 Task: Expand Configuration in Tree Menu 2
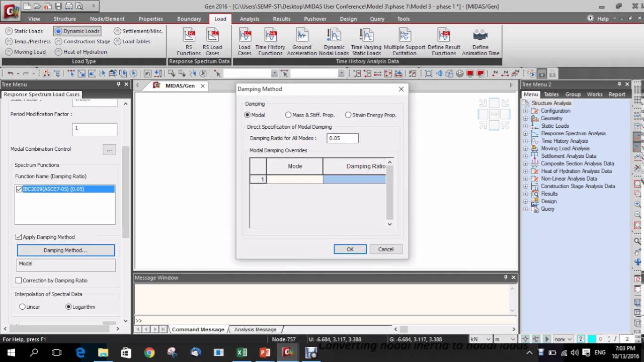[525, 111]
